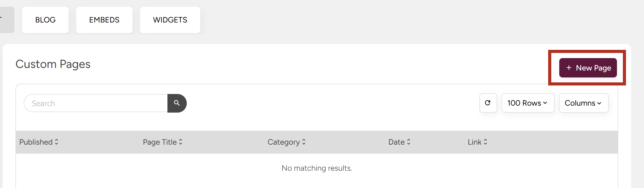Sort by Link column arrows

pyautogui.click(x=485, y=142)
